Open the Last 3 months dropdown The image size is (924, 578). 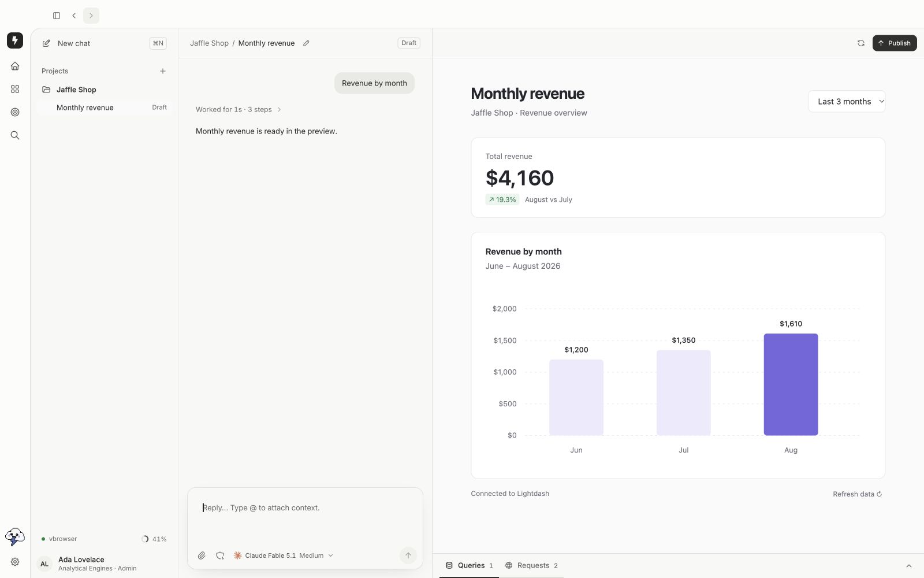click(847, 102)
